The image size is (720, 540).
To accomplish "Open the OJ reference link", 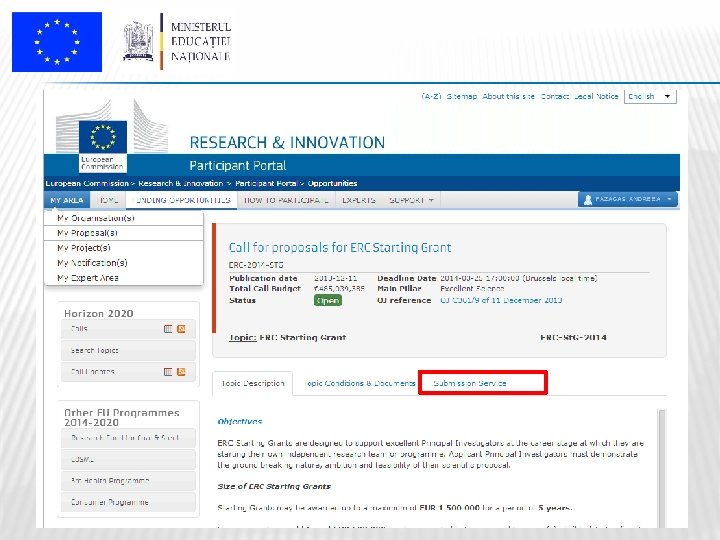I will pyautogui.click(x=501, y=300).
